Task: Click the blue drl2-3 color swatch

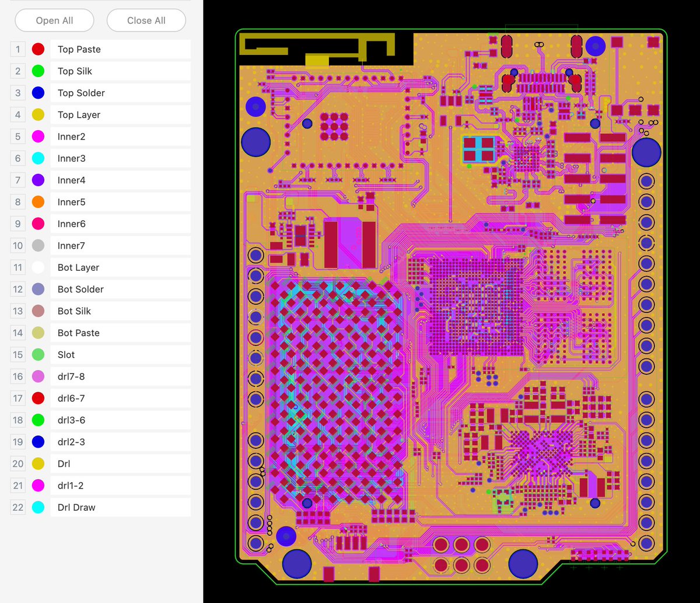Action: pos(38,442)
